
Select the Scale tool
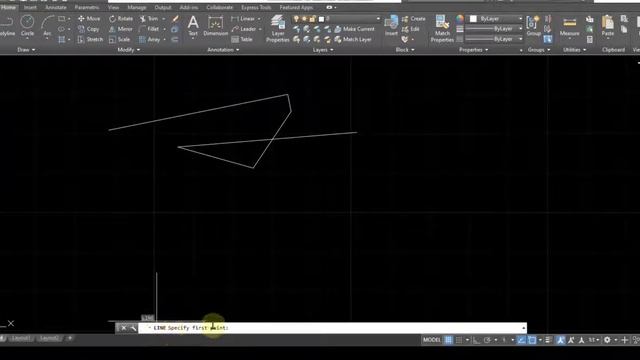[x=119, y=39]
